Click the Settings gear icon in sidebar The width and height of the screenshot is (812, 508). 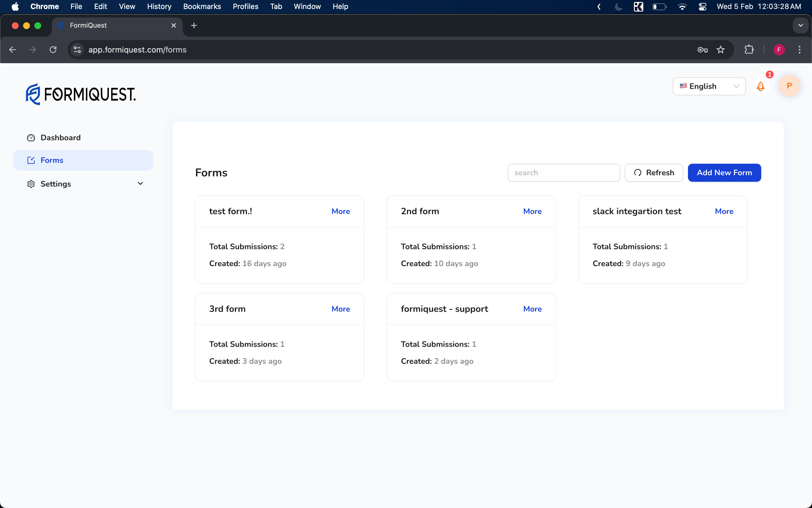click(x=31, y=184)
